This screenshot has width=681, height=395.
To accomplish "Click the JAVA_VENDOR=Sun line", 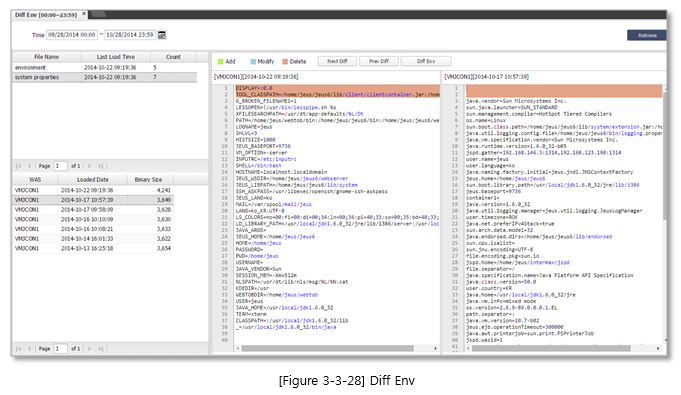I will pos(258,269).
